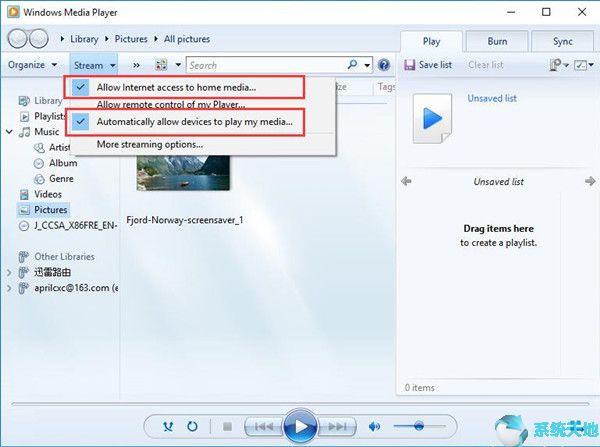The height and width of the screenshot is (447, 600).
Task: Click the Previous track button
Action: coord(264,426)
